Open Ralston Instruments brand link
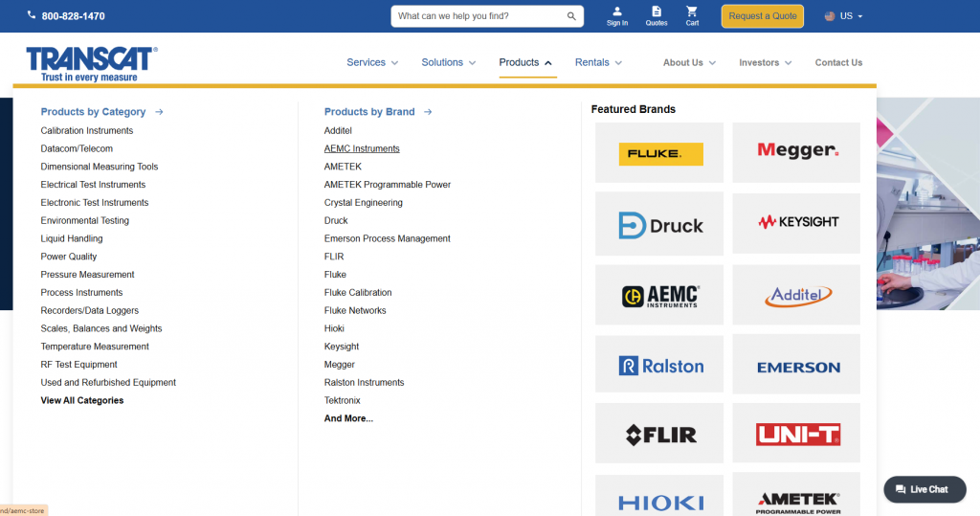 [365, 382]
